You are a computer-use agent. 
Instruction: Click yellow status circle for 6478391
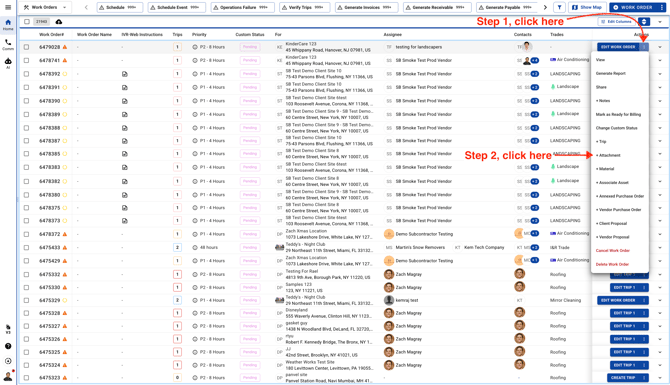(x=65, y=87)
